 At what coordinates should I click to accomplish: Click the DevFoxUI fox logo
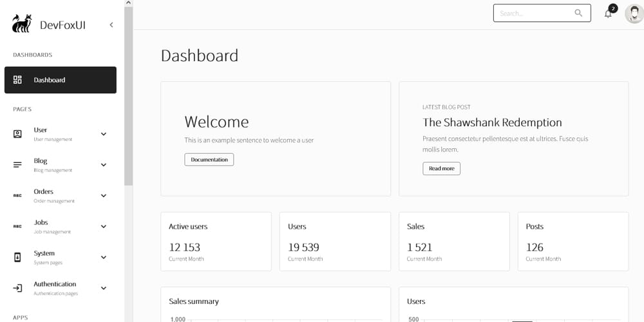22,24
